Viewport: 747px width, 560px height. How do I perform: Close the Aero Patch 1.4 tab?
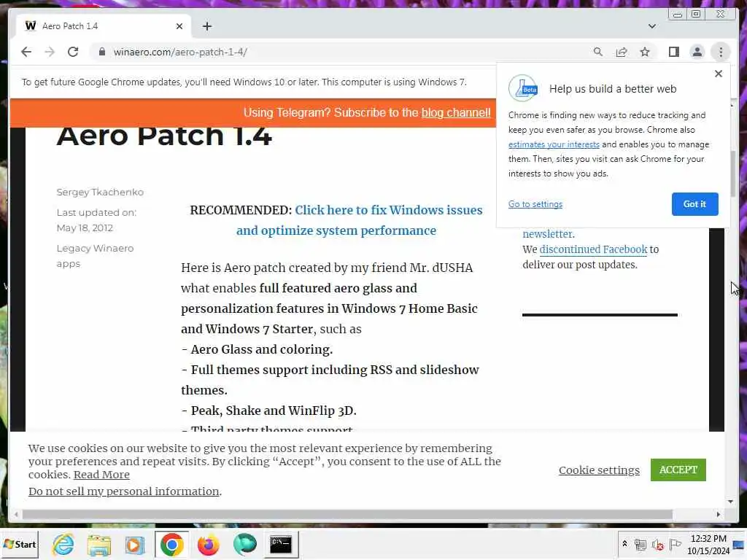tap(179, 26)
